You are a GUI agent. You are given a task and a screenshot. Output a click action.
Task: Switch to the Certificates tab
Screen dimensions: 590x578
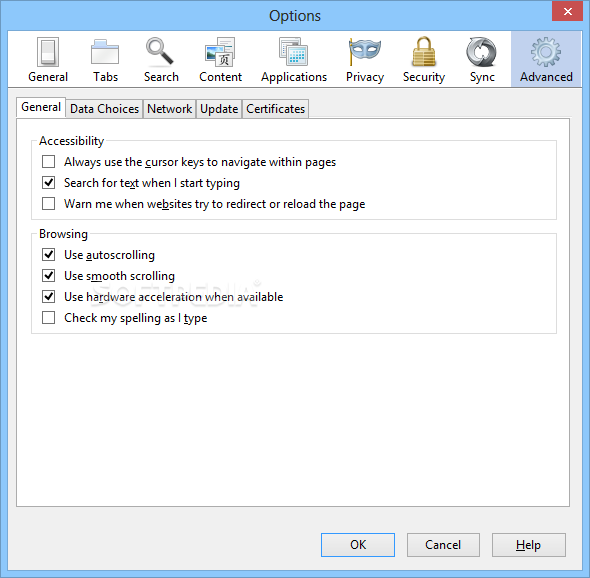(x=275, y=109)
